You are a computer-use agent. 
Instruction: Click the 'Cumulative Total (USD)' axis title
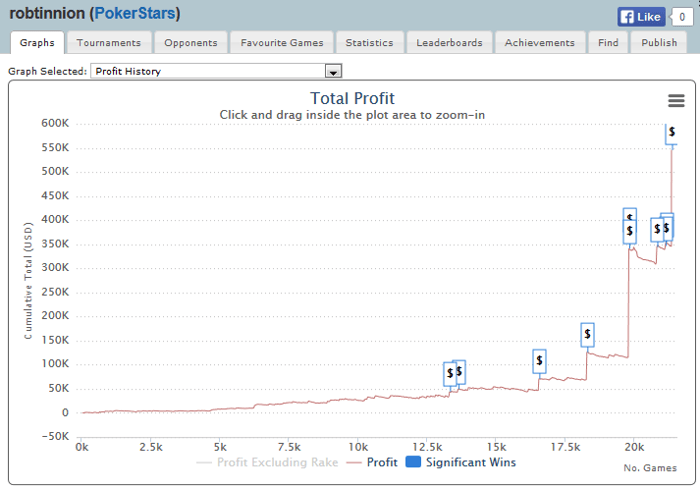point(28,280)
